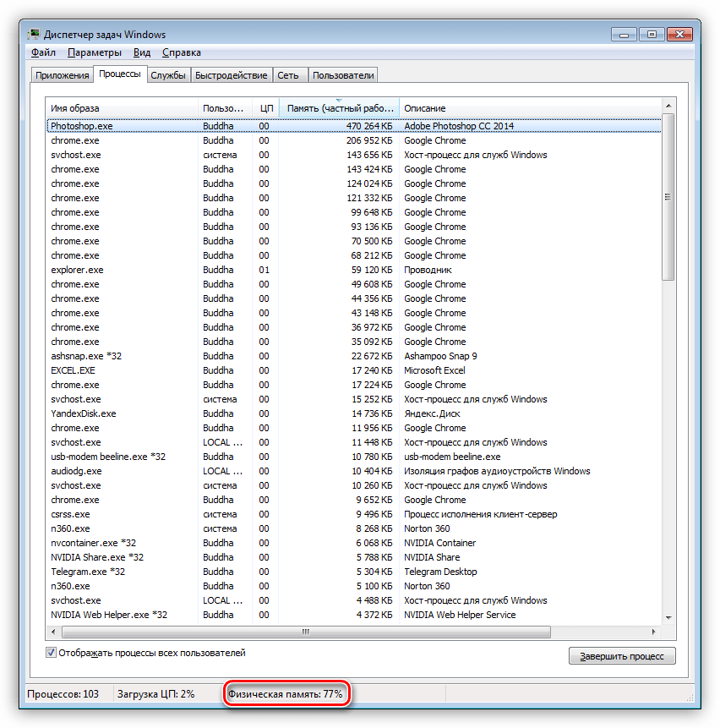Sort processes by Имя образа column
Image resolution: width=720 pixels, height=728 pixels.
pos(123,108)
